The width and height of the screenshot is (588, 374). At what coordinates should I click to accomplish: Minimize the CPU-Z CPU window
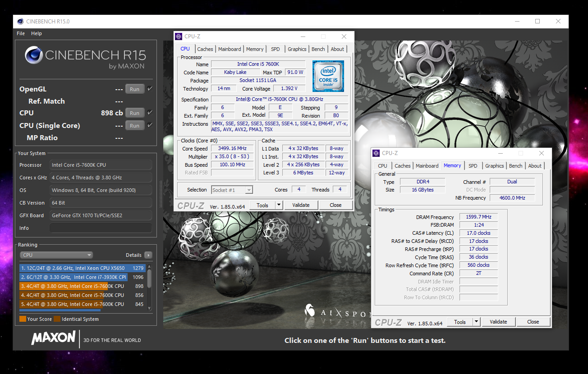tap(303, 36)
